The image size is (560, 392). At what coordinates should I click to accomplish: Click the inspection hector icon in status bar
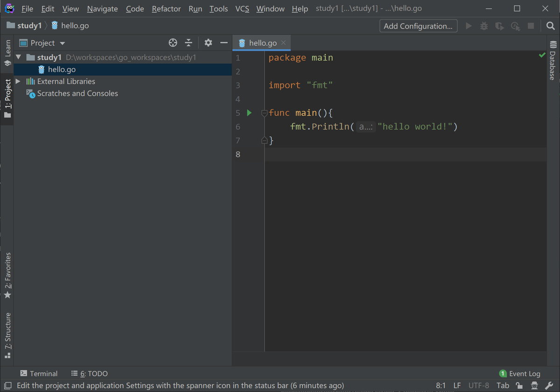tap(534, 385)
